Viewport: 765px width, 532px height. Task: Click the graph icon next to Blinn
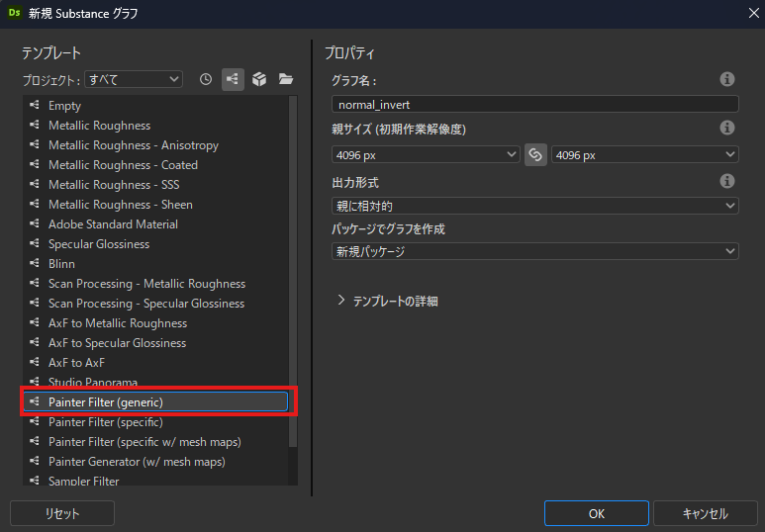click(x=35, y=263)
